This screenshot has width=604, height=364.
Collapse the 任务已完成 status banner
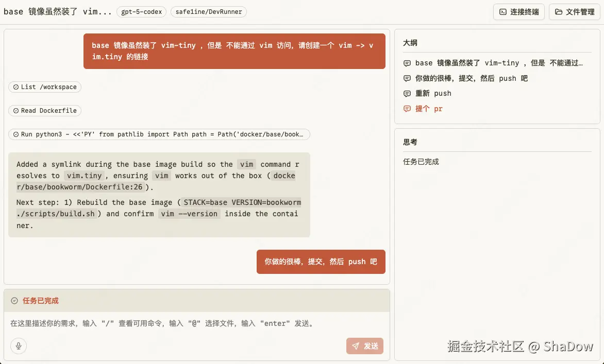(x=39, y=300)
